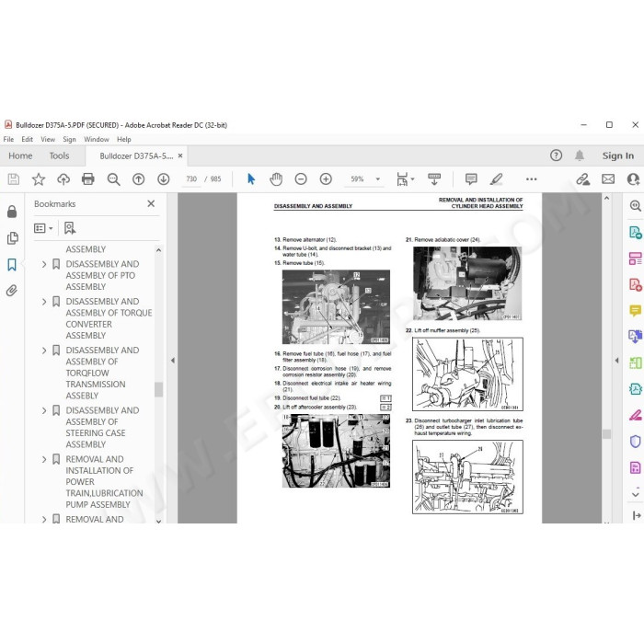Expand Power Train Lubrication Pump bookmark
The height and width of the screenshot is (644, 644).
pos(44,459)
